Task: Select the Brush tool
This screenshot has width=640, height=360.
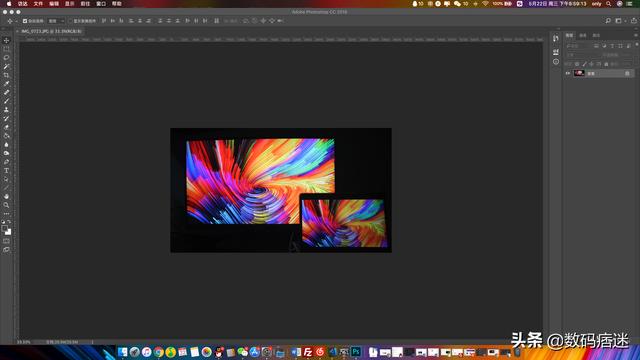Action: pyautogui.click(x=6, y=101)
